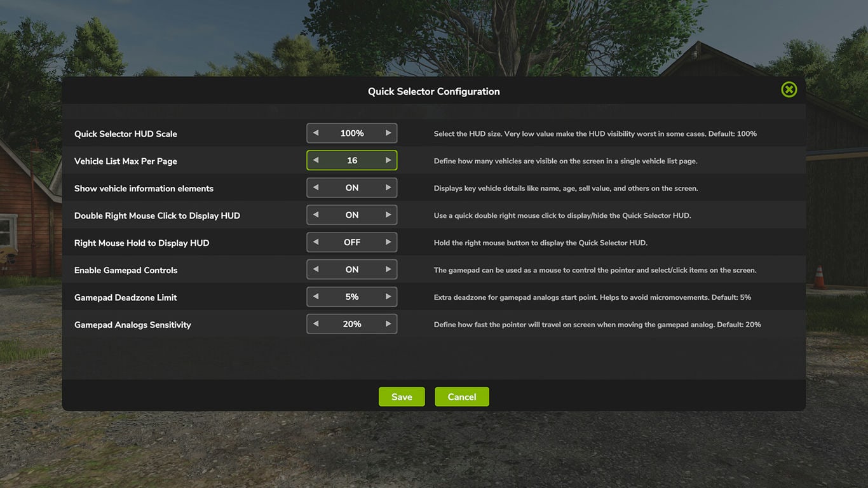
Task: Select the Gamepad Deadzone Limit row label
Action: coord(125,297)
